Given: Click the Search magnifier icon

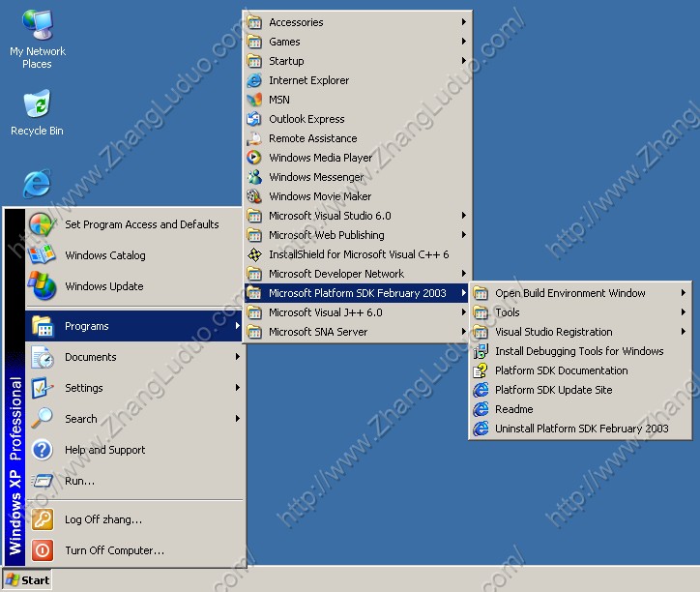Looking at the screenshot, I should coord(43,419).
